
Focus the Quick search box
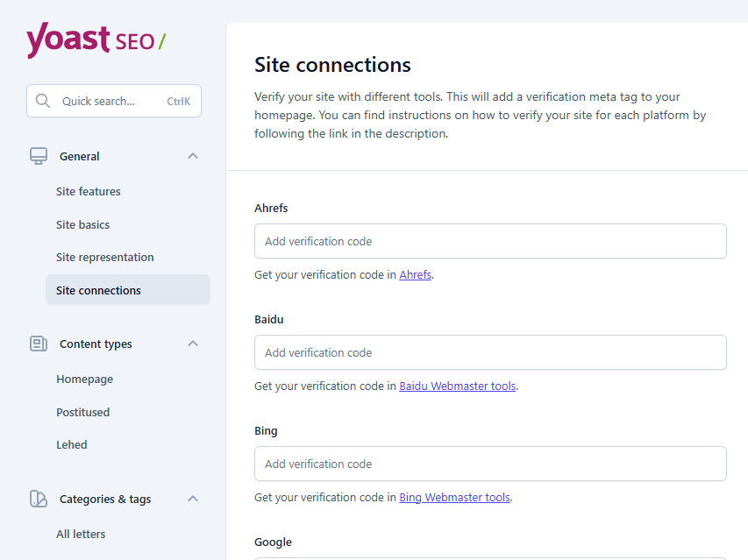[110, 101]
